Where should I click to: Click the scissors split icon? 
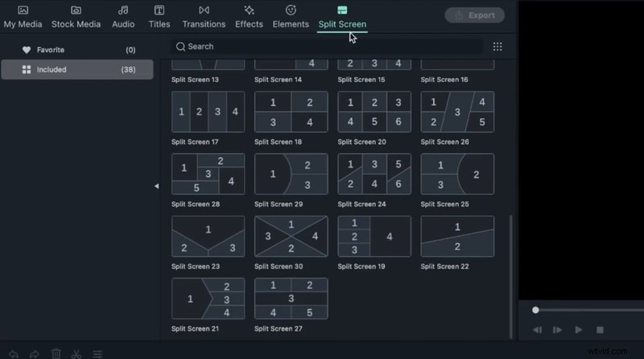(x=76, y=353)
